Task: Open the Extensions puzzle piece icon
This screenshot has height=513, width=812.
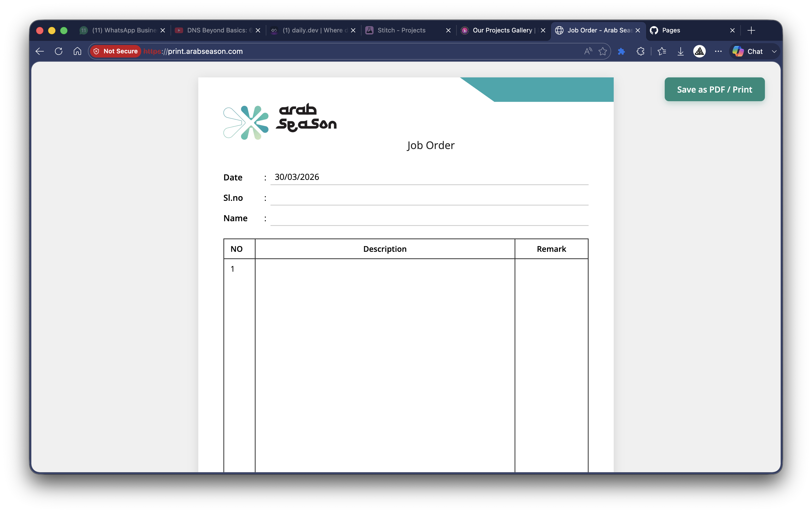Action: [x=640, y=51]
